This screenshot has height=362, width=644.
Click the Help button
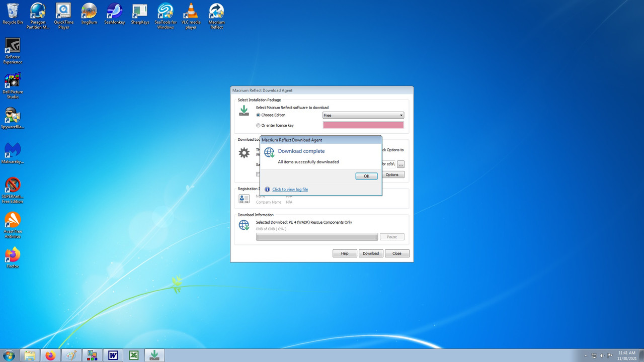pos(345,253)
